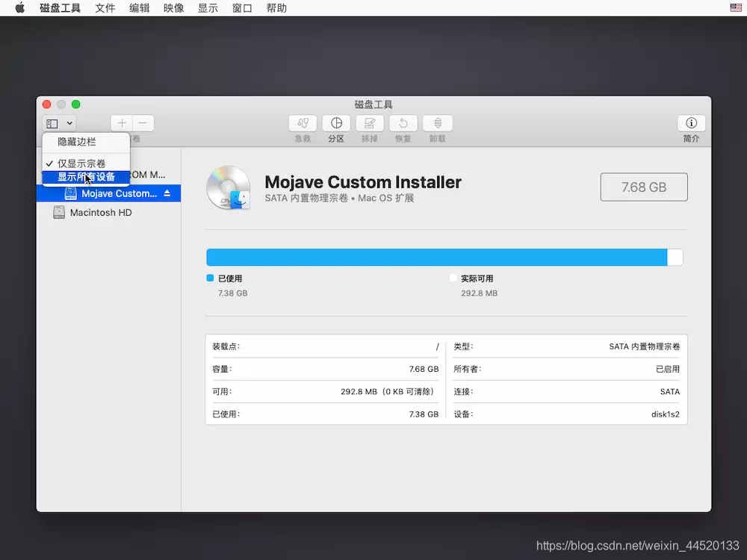Click the blue disk usage bar
The width and height of the screenshot is (747, 560).
pos(436,257)
